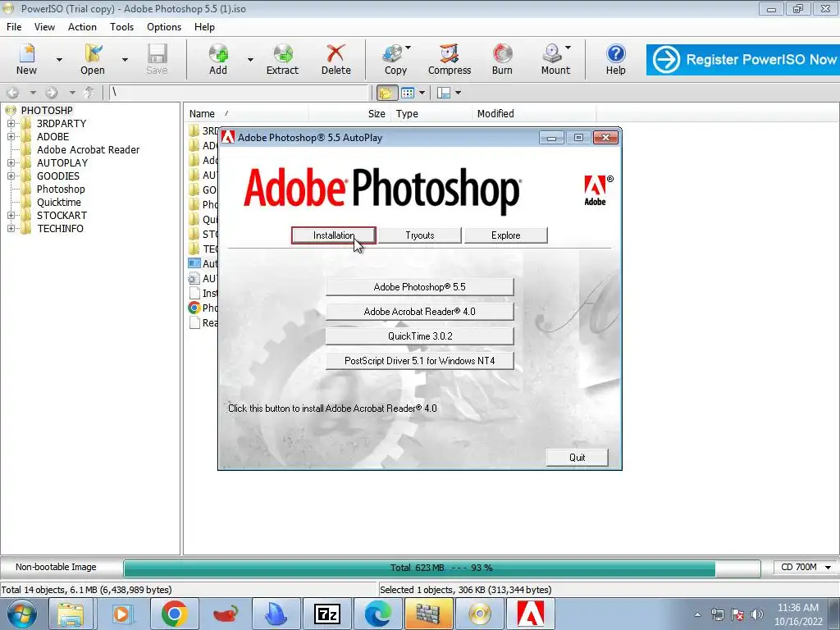Open Windows Explorer from the taskbar
Viewport: 840px width, 630px height.
pos(71,614)
